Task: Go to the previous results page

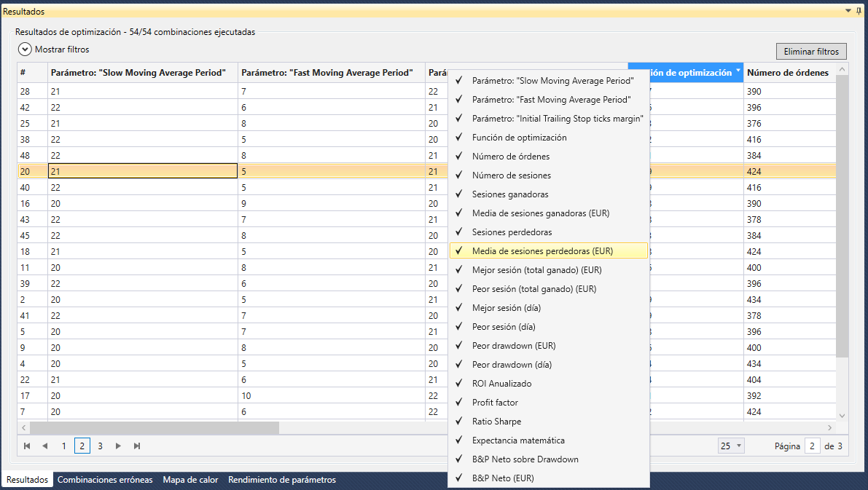Action: (44, 446)
